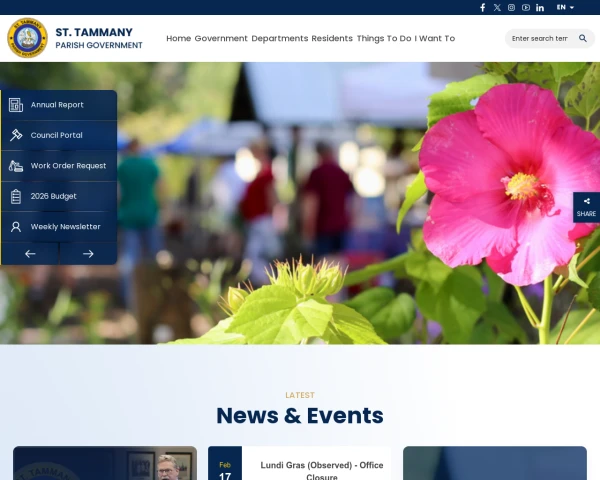The width and height of the screenshot is (600, 480).
Task: Open the LinkedIn social icon
Action: (540, 8)
